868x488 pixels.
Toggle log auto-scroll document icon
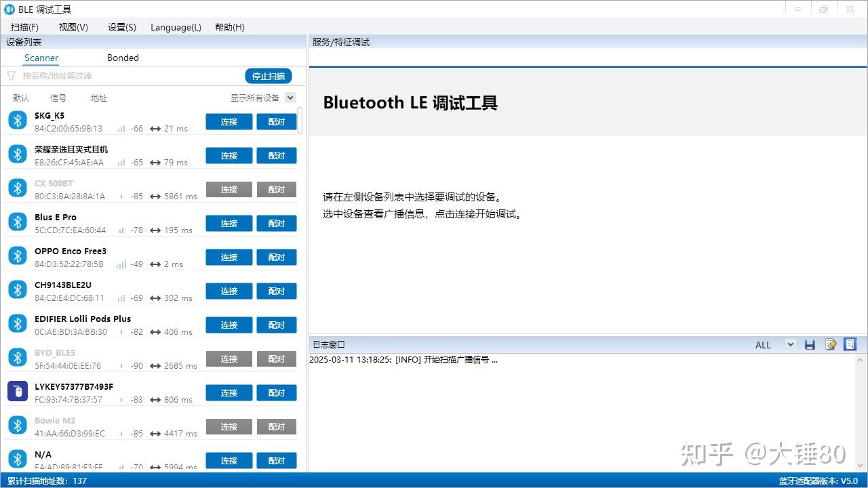coord(850,344)
